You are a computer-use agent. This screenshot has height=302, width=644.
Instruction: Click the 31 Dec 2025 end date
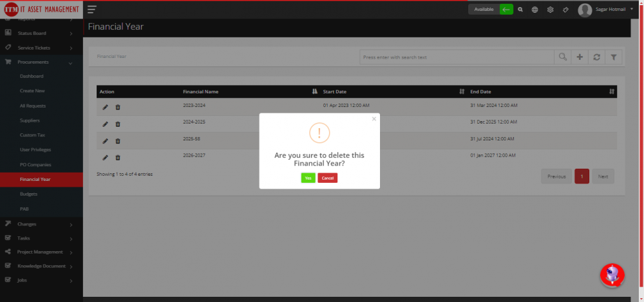494,122
